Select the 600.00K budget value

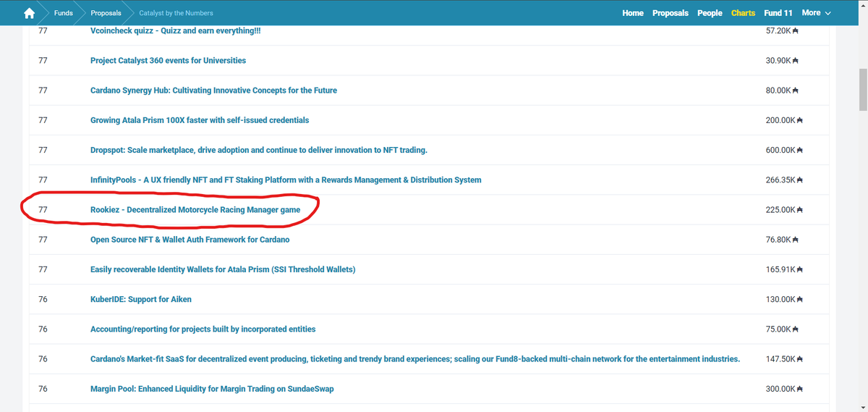(x=784, y=151)
